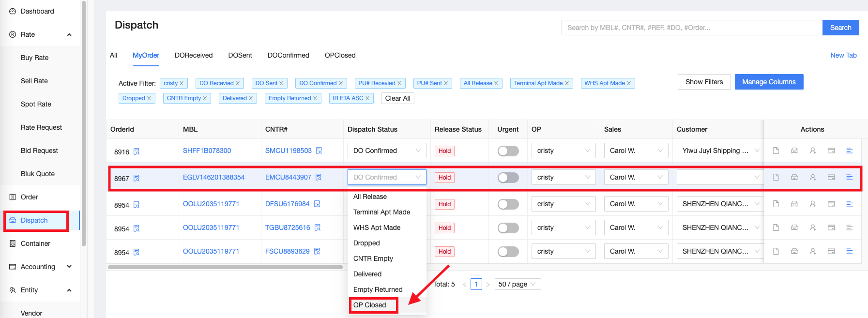The height and width of the screenshot is (318, 868).
Task: Click lookup icon beside container EMCU8443907
Action: (319, 177)
